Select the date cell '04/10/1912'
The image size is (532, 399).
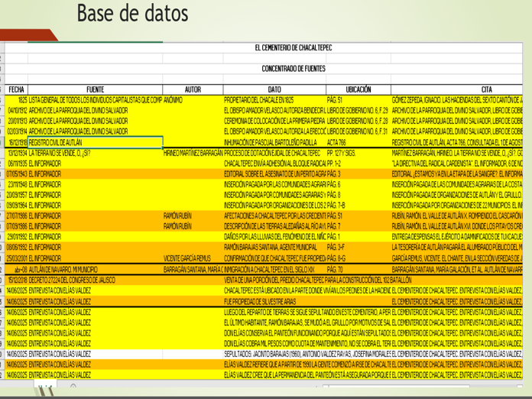pyautogui.click(x=16, y=111)
